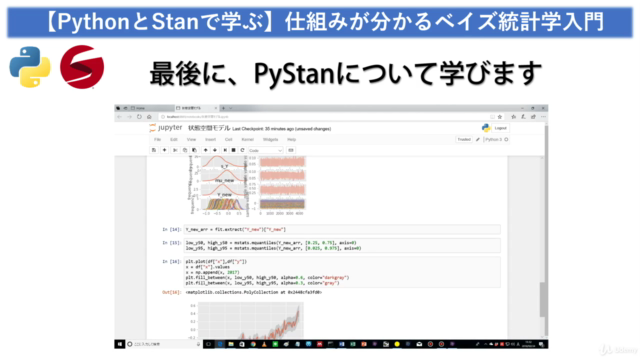Click the browser share icon

click(533, 117)
